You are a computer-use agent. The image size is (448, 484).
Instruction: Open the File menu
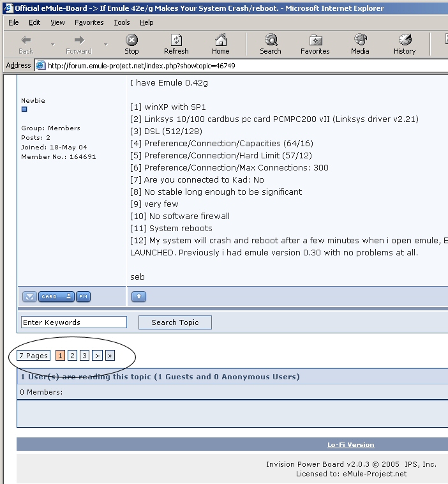click(13, 22)
